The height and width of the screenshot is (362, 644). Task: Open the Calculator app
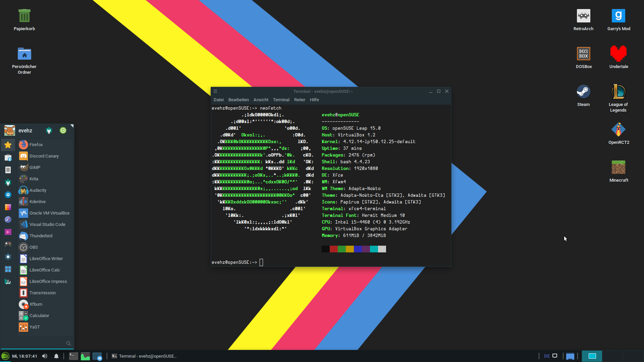click(x=46, y=316)
